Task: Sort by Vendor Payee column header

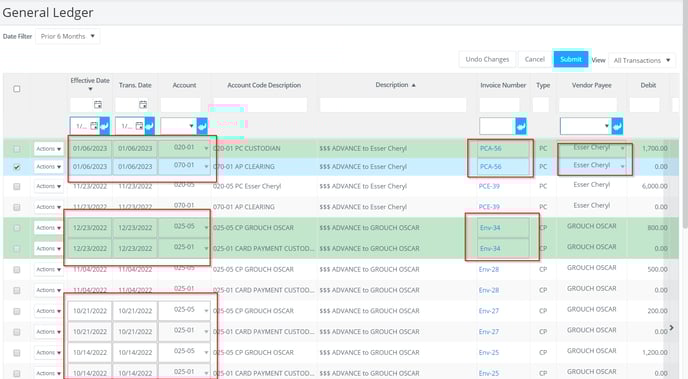Action: point(591,85)
